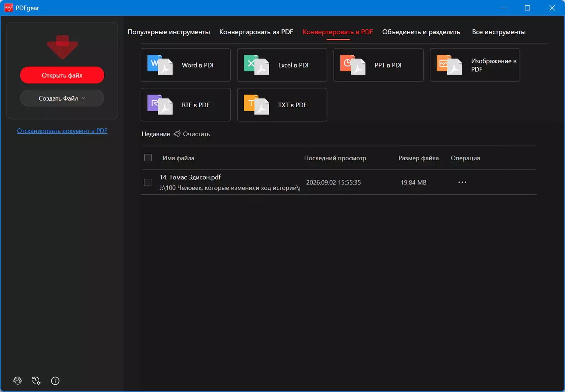
Task: Expand the Создать Файл dropdown
Action: pyautogui.click(x=62, y=98)
